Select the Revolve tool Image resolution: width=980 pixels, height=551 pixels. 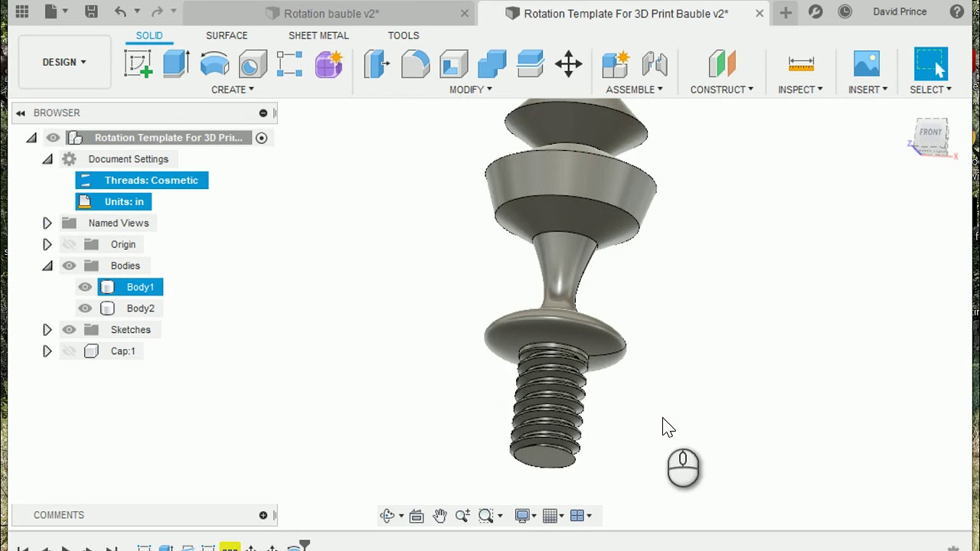coord(214,64)
